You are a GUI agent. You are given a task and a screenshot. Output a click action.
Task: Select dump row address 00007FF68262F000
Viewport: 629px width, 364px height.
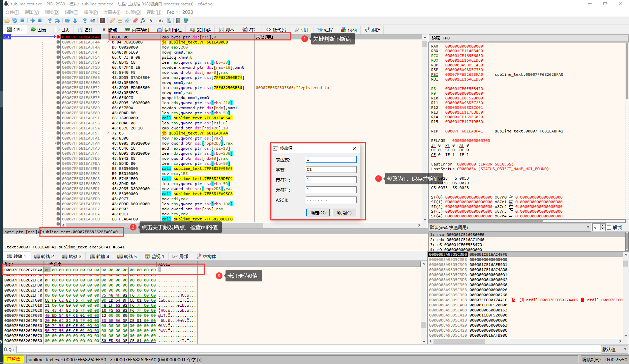tap(23, 300)
